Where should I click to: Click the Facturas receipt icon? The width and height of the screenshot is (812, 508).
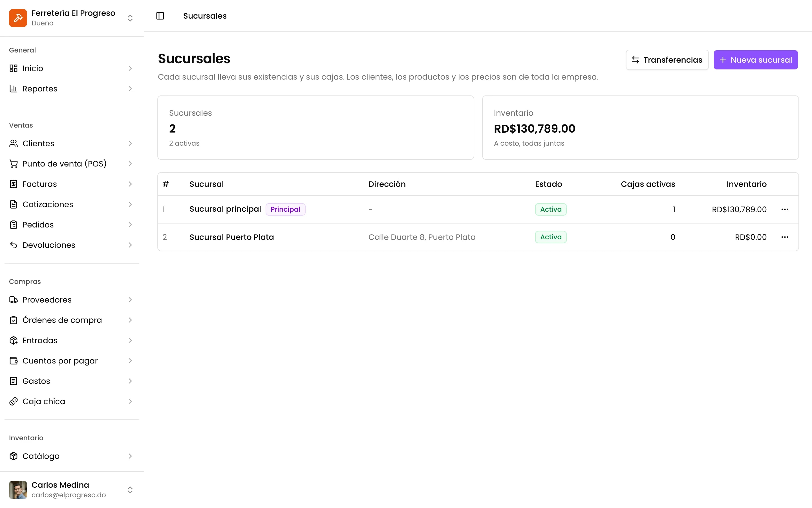tap(14, 184)
